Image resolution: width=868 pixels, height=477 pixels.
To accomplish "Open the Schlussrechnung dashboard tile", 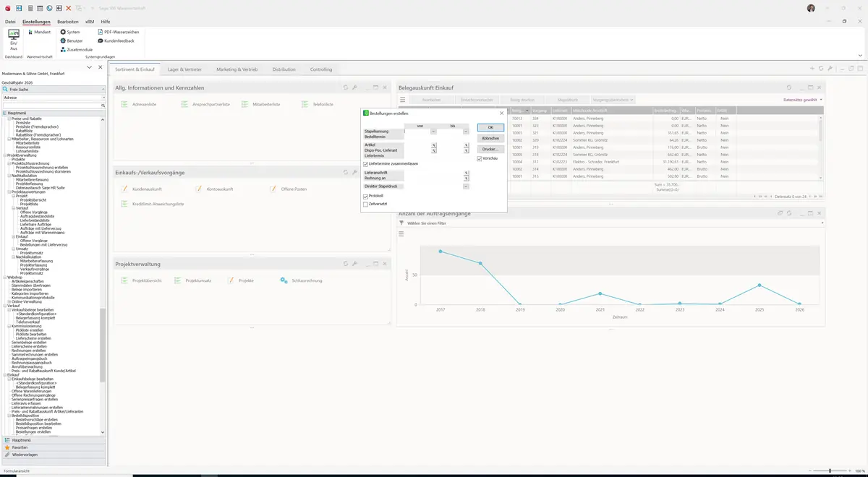I will pyautogui.click(x=301, y=280).
